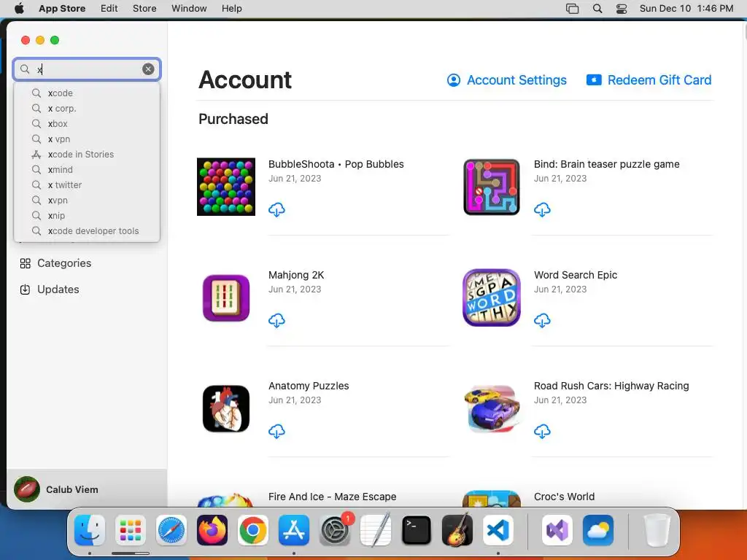
Task: Open Launchpad from the Dock
Action: pos(131,529)
